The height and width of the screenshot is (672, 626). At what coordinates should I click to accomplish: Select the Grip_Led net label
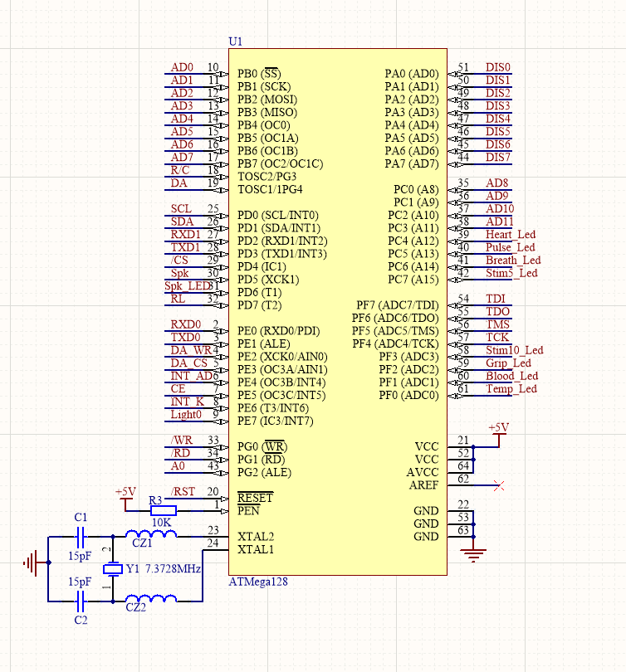508,363
